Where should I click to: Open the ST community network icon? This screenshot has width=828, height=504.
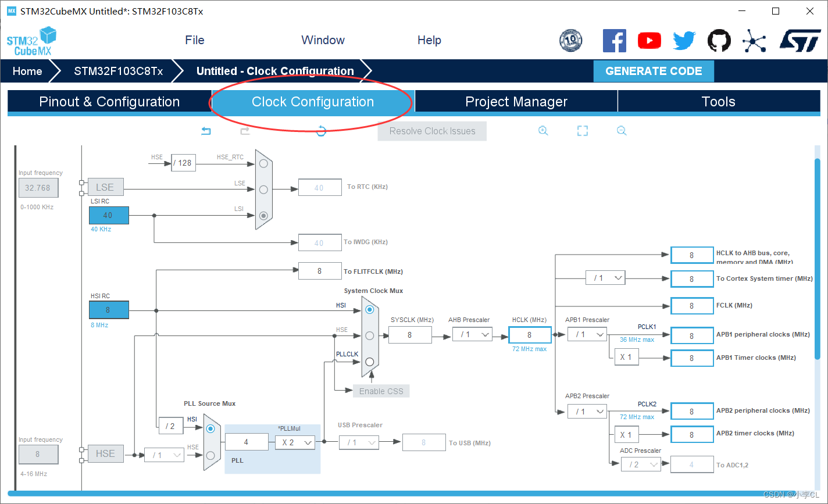[x=754, y=40]
